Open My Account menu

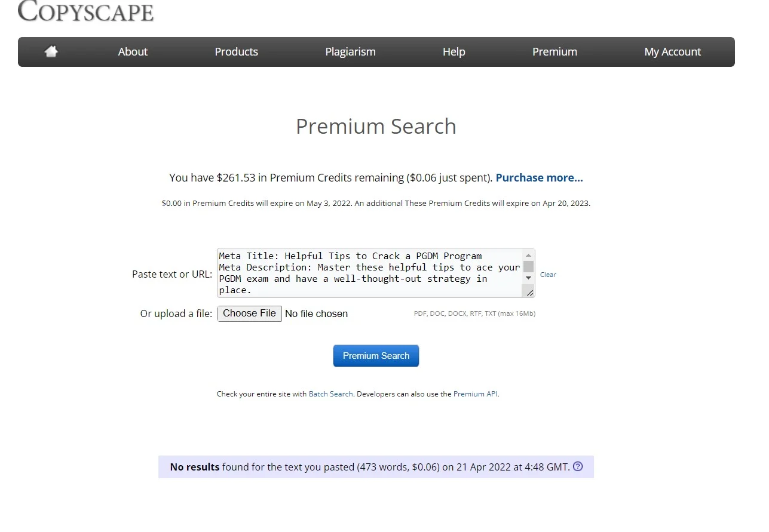coord(672,52)
